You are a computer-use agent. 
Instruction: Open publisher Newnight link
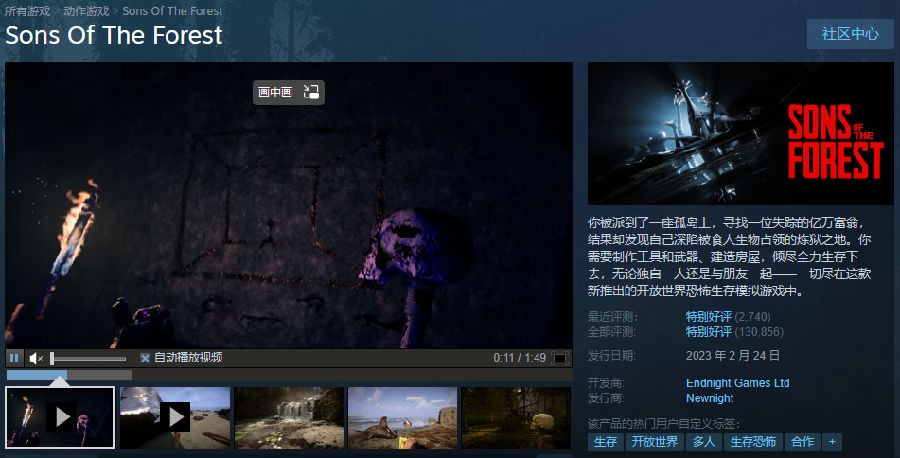709,398
